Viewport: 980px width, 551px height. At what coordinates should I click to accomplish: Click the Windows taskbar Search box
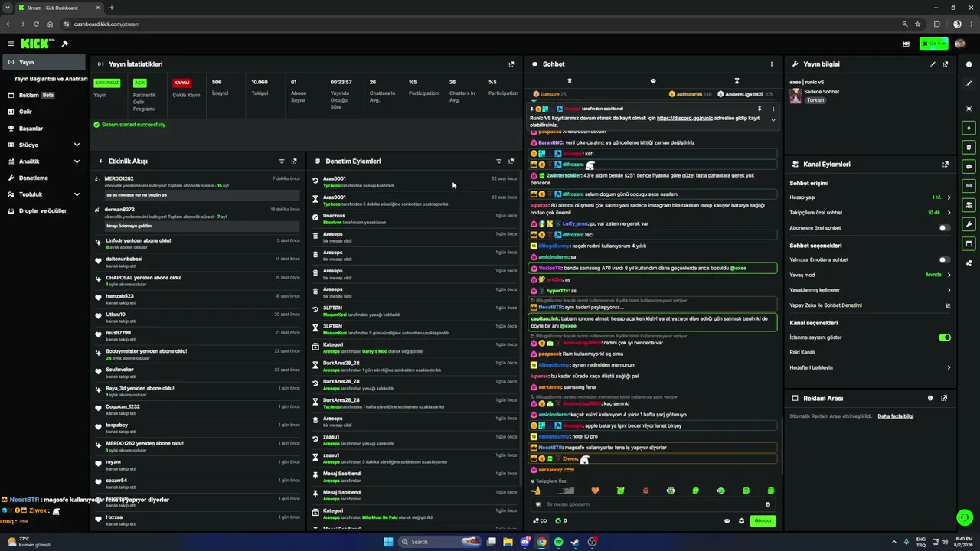tap(440, 542)
